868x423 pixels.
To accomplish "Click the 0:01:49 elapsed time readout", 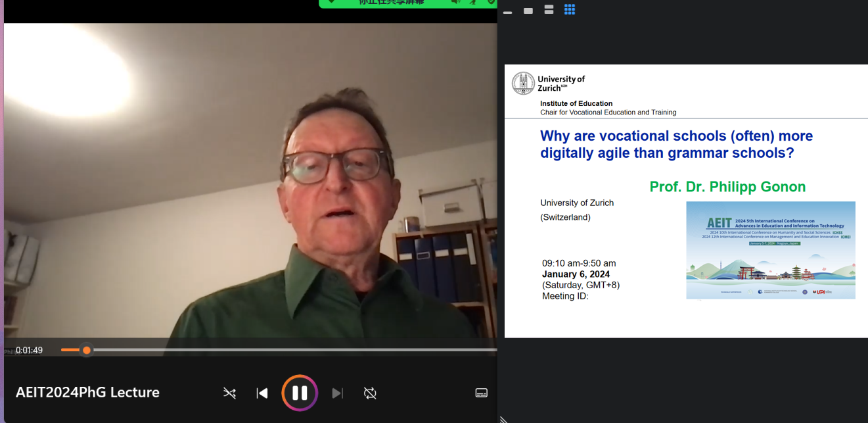I will (x=29, y=350).
